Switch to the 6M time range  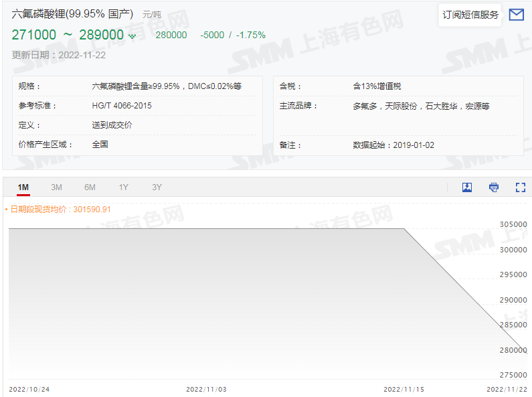[x=90, y=187]
